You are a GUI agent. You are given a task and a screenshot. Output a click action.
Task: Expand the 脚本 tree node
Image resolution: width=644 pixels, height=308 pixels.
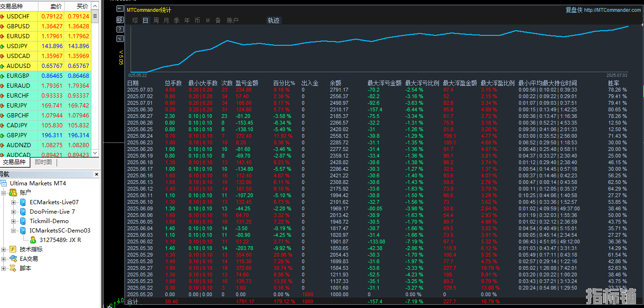pyautogui.click(x=4, y=268)
